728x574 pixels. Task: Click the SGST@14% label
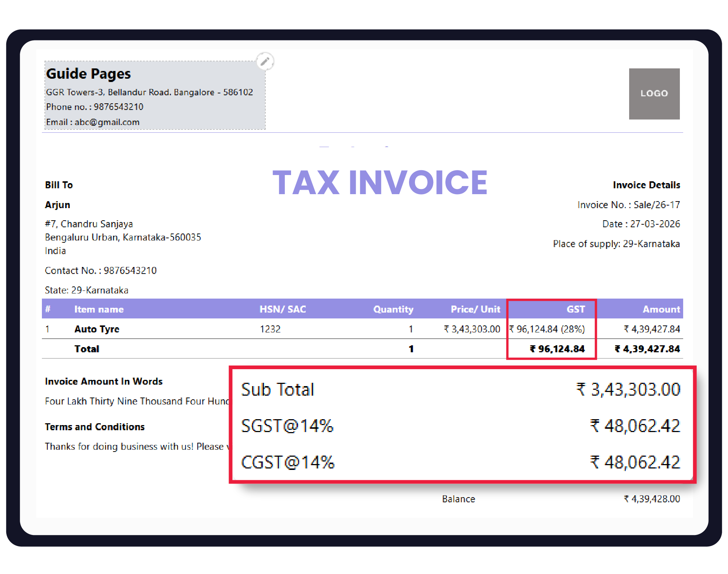(x=287, y=426)
